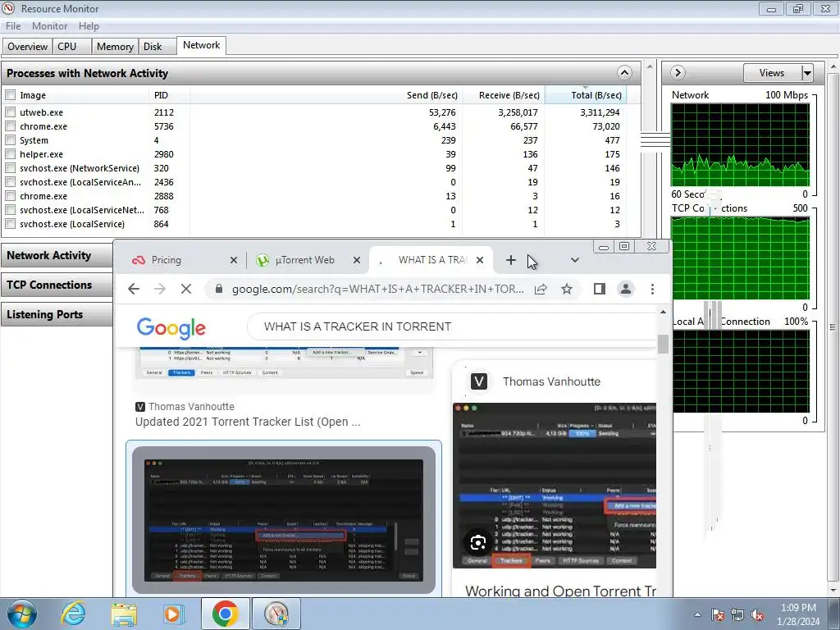Open the Views dropdown arrow

pos(807,73)
